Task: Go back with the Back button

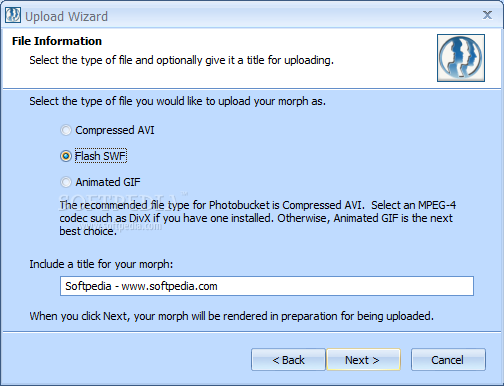Action: (x=288, y=360)
